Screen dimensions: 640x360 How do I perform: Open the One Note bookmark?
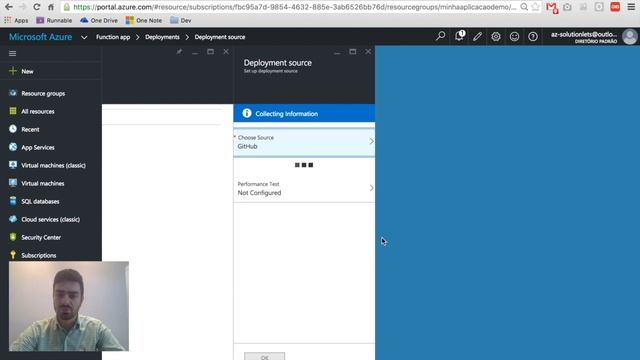click(x=144, y=20)
